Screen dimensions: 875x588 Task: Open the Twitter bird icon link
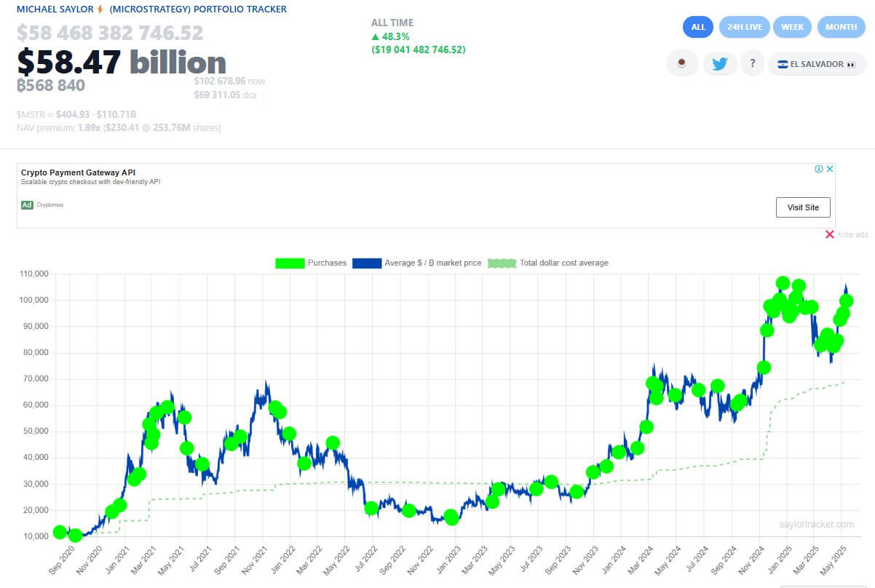click(x=719, y=63)
